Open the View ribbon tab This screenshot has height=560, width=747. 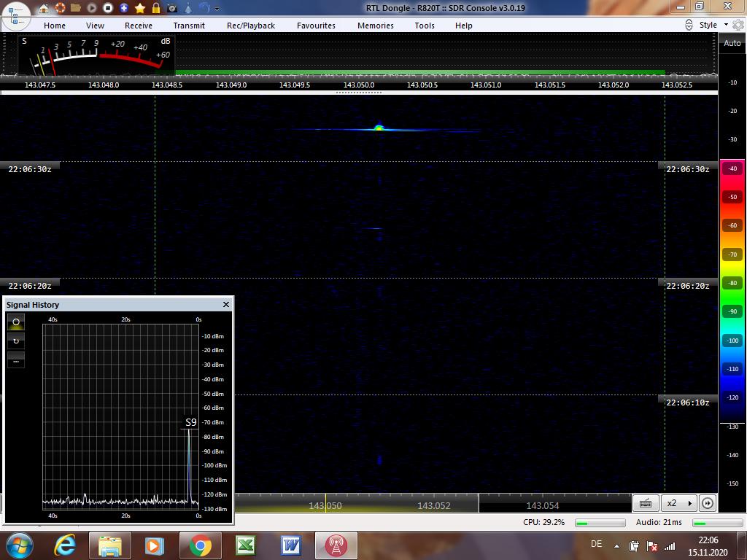(x=96, y=26)
